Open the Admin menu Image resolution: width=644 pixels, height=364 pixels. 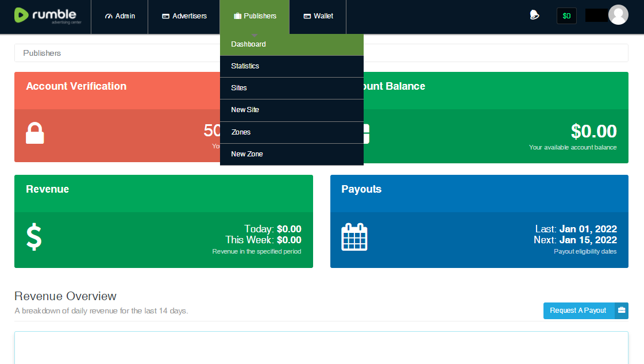click(x=119, y=16)
